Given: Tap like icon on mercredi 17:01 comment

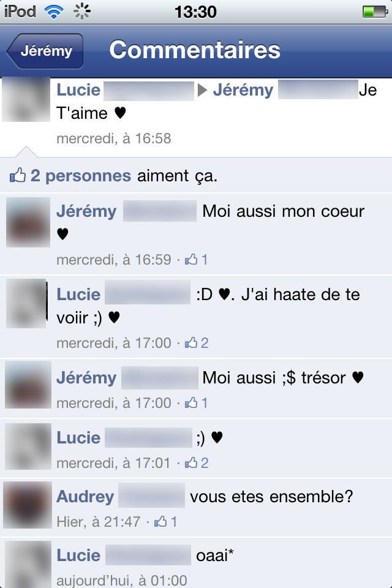Looking at the screenshot, I should (x=191, y=462).
